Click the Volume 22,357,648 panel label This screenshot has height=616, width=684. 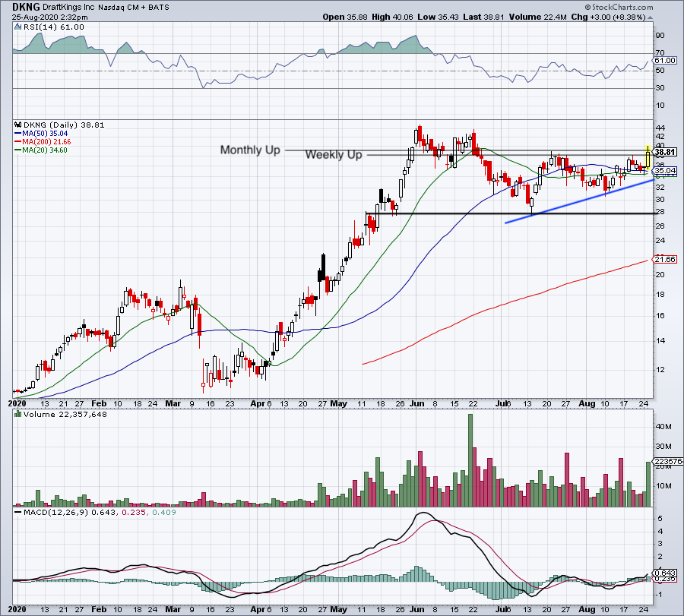point(65,414)
